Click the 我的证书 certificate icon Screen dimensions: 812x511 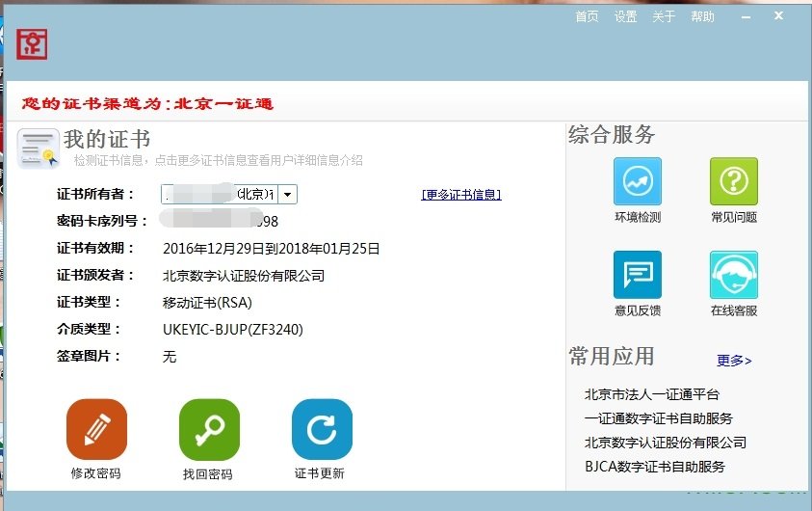(38, 148)
